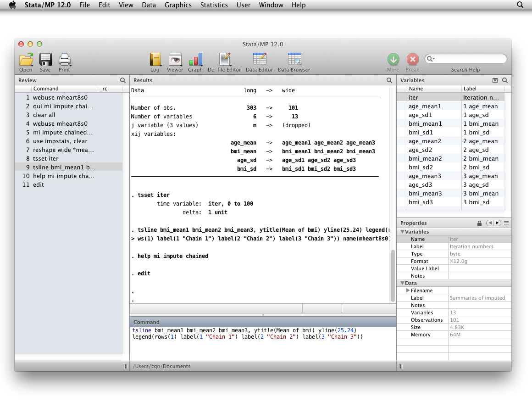This screenshot has width=532, height=402.
Task: Click the Format value '%12.0g' in Properties
Action: [x=459, y=261]
